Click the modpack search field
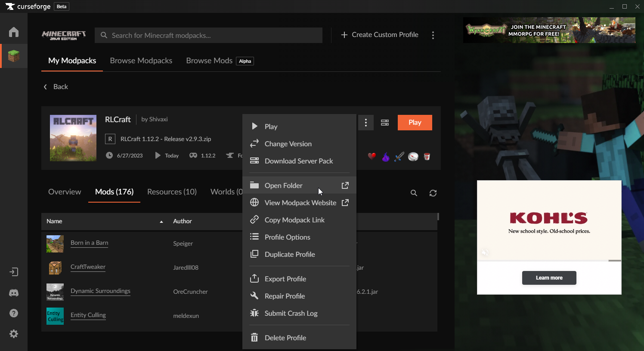The height and width of the screenshot is (351, 644). 208,35
